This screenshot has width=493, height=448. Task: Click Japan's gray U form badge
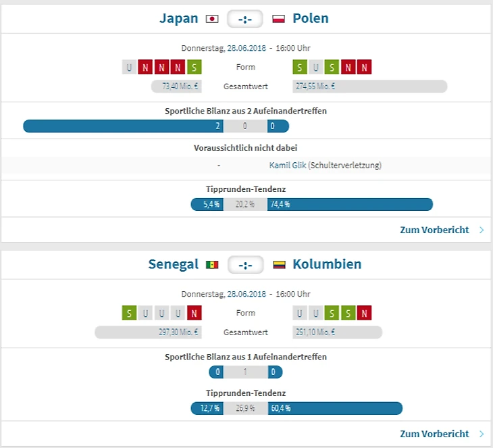click(x=129, y=67)
